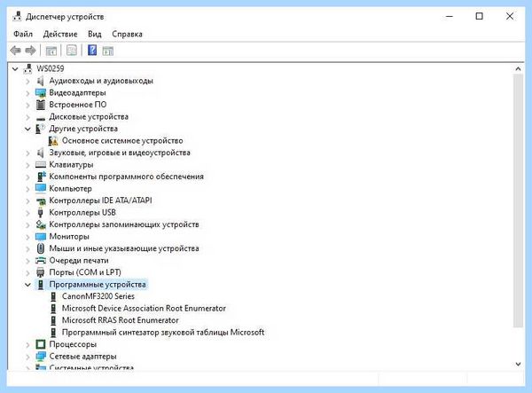This screenshot has height=393, width=532.
Task: Close the Диспетчер устройств window
Action: (510, 16)
